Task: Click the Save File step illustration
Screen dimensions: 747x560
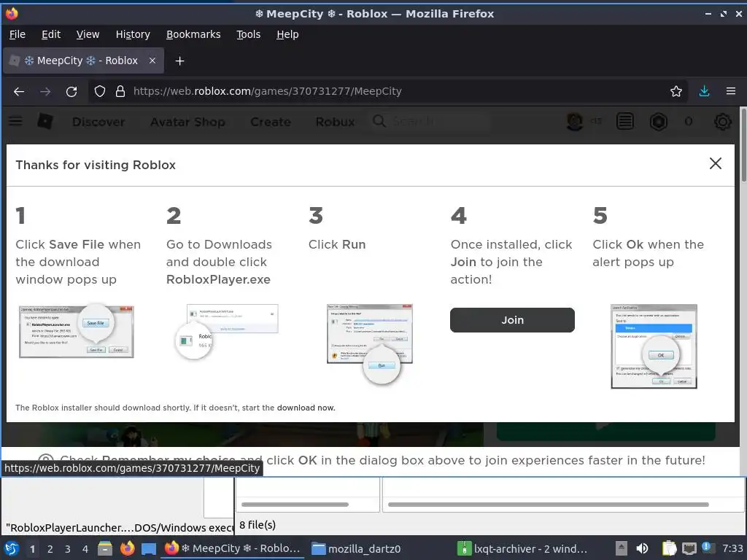Action: pos(76,332)
